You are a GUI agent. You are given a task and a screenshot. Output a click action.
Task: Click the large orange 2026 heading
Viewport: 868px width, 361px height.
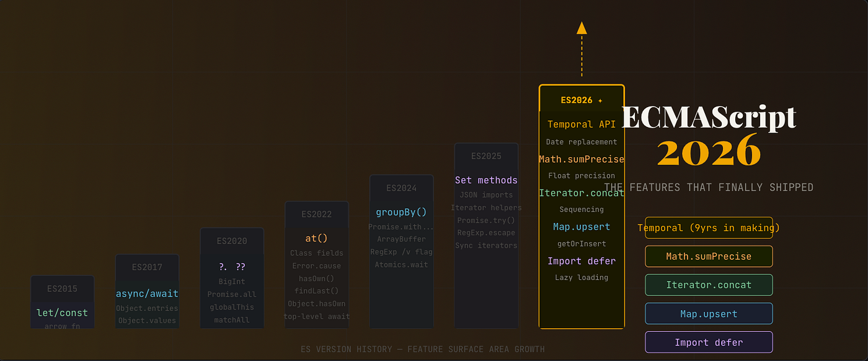pos(709,150)
